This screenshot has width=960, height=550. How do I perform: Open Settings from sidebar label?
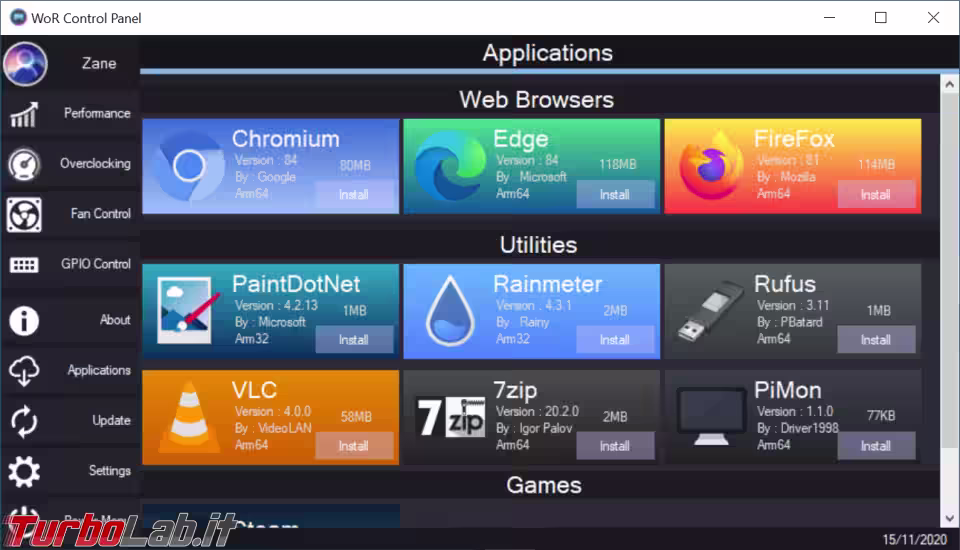(109, 470)
